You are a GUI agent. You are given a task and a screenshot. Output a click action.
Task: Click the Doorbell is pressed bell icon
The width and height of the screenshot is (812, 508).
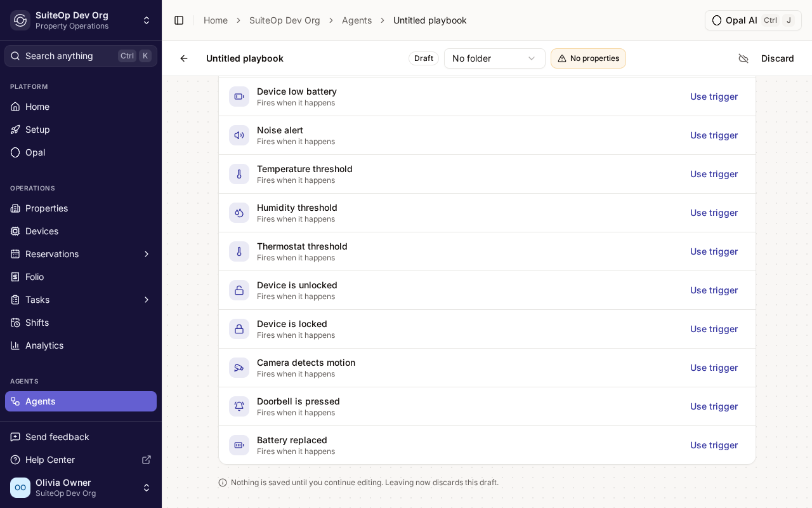[239, 406]
